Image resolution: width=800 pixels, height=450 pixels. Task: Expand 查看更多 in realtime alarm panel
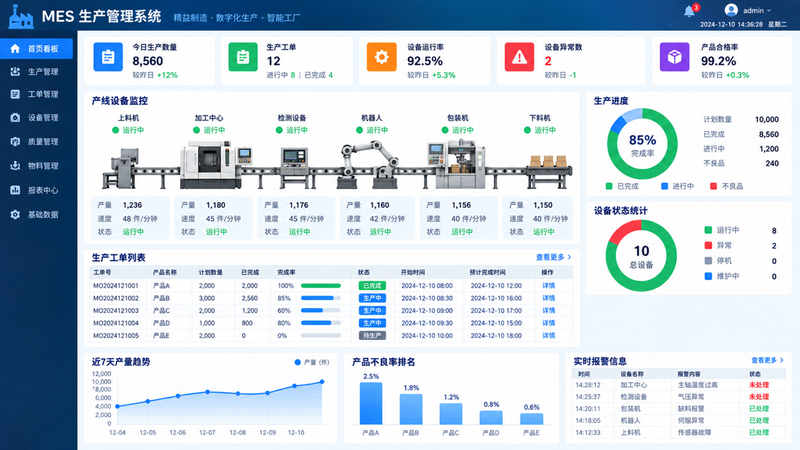point(767,360)
